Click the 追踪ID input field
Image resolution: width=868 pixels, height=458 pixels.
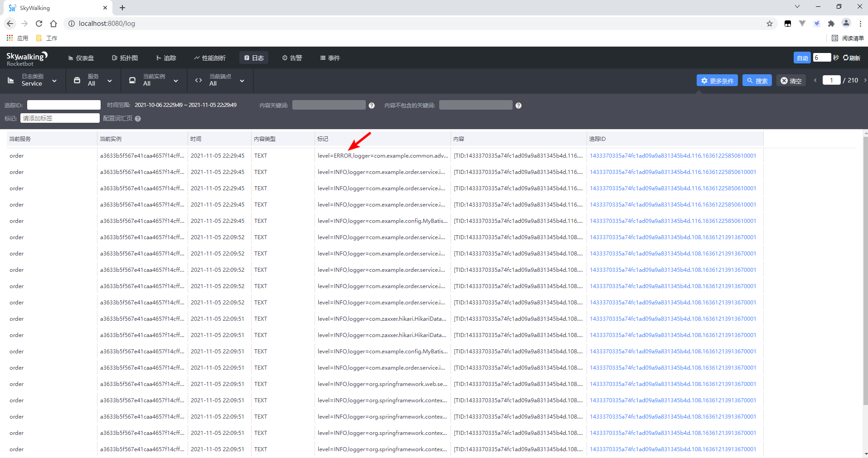coord(64,105)
